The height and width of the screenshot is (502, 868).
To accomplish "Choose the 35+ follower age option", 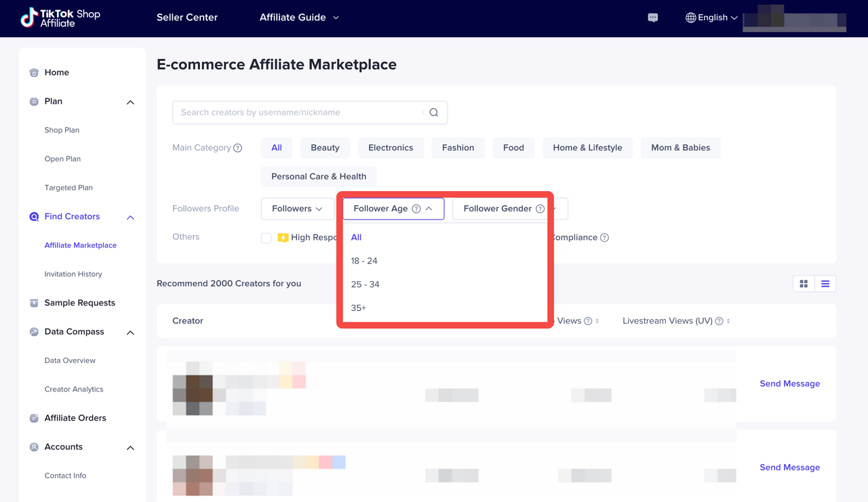I will (359, 308).
